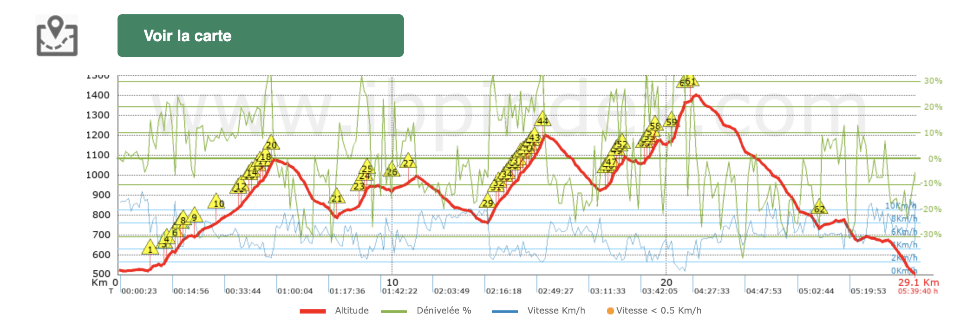Viewport: 980px width, 327px height.
Task: Click the yellow waypoint marker 20
Action: tap(271, 144)
